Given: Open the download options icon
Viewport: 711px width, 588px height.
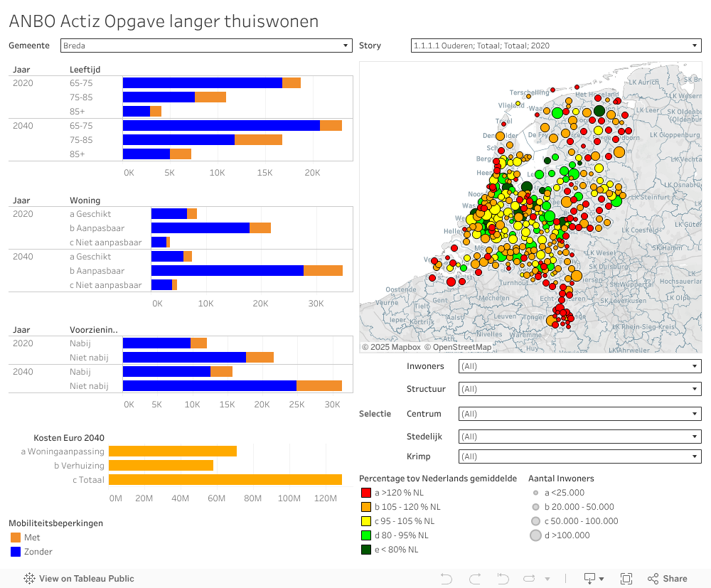Looking at the screenshot, I should (589, 578).
